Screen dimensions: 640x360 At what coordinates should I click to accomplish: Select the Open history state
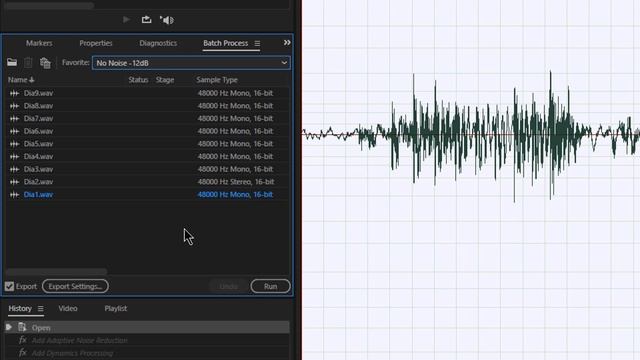click(147, 327)
